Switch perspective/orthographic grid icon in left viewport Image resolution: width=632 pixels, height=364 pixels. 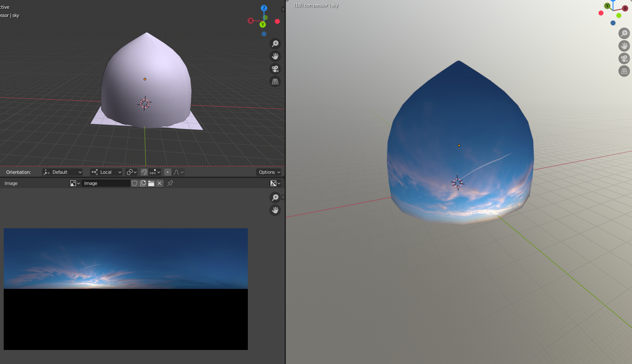pyautogui.click(x=275, y=82)
